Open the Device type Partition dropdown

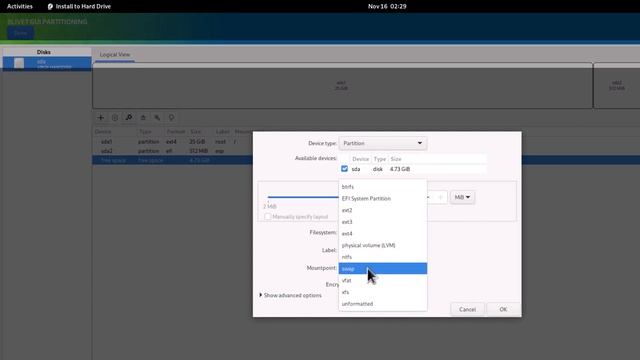(x=382, y=143)
